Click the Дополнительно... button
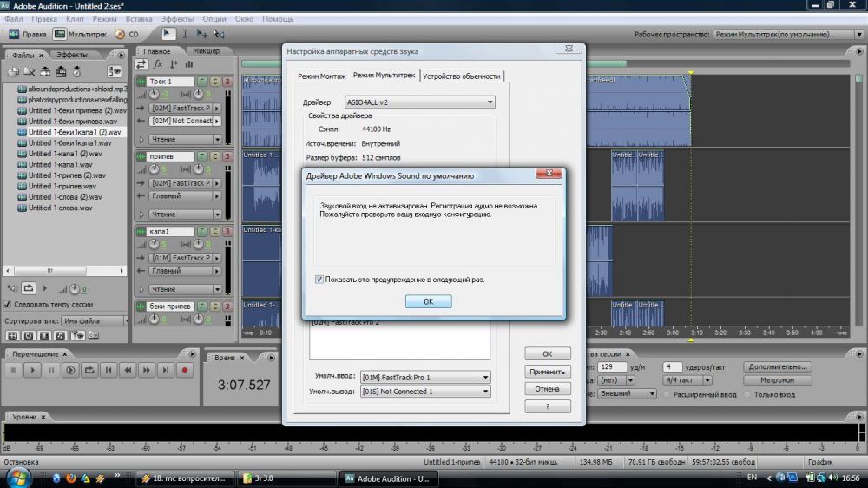 [x=777, y=366]
